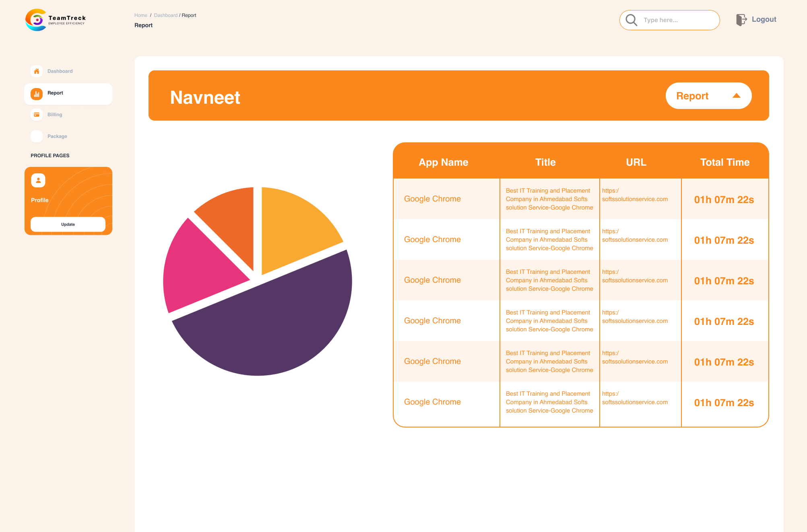Follow the Home breadcrumb link
The width and height of the screenshot is (807, 532).
[141, 15]
